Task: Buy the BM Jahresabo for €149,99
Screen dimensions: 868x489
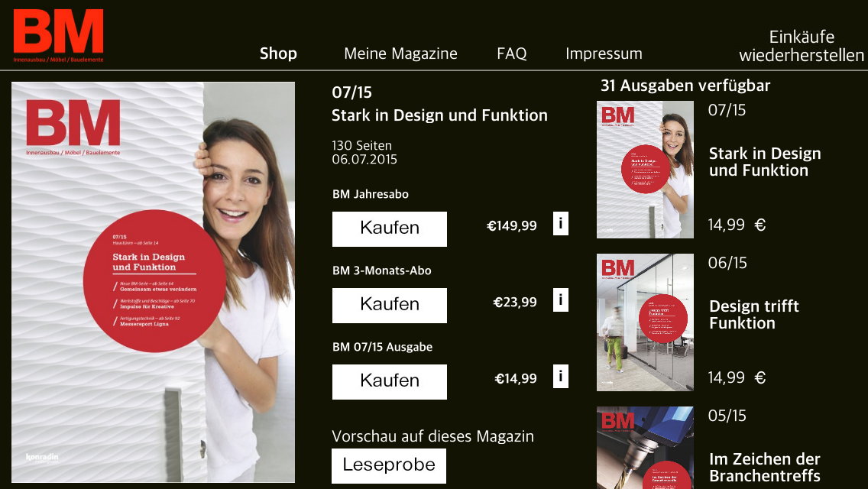Action: point(390,228)
